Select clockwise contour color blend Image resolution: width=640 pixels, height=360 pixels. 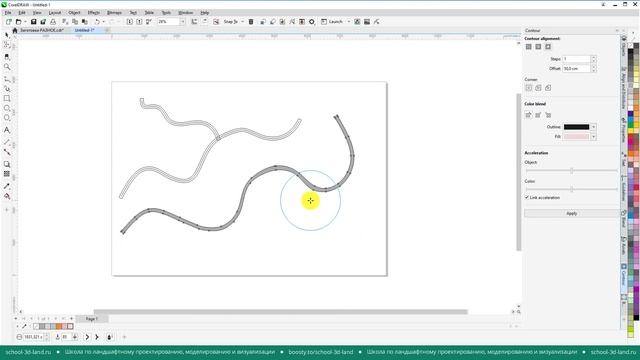tap(538, 115)
